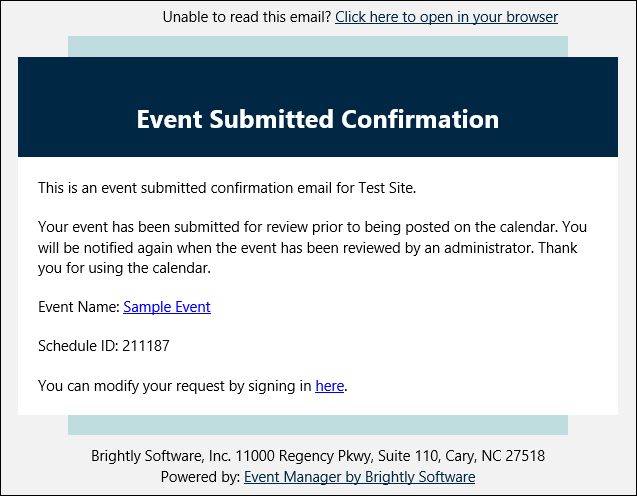Open the Sample Event link

pos(167,307)
